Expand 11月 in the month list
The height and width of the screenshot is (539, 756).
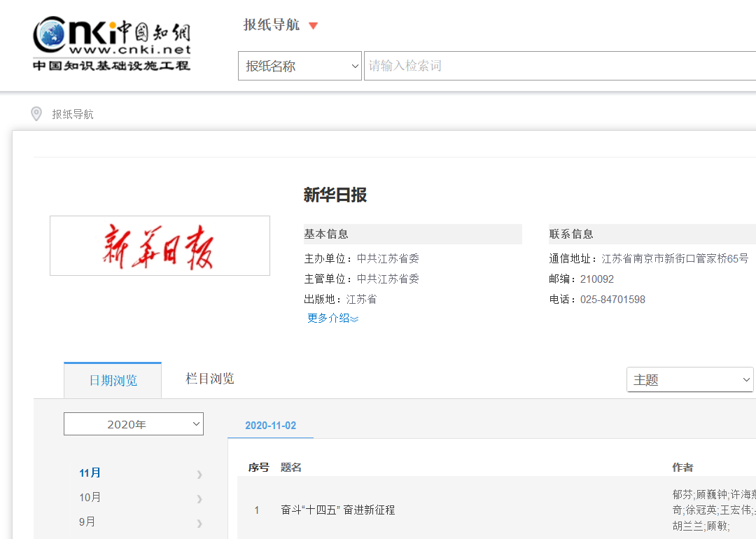coord(90,473)
